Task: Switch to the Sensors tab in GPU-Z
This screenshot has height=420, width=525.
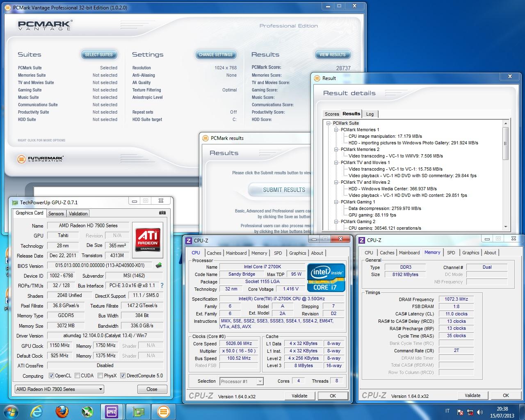Action: click(56, 213)
